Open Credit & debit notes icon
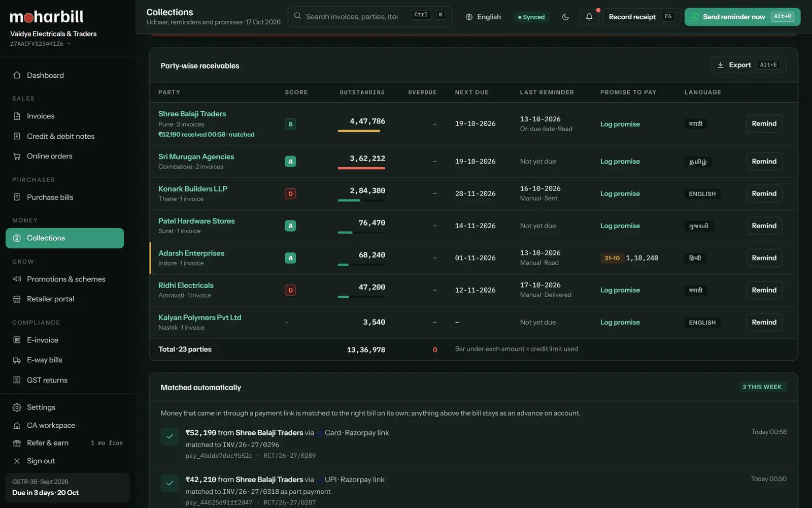Viewport: 812px width, 508px height. [17, 136]
